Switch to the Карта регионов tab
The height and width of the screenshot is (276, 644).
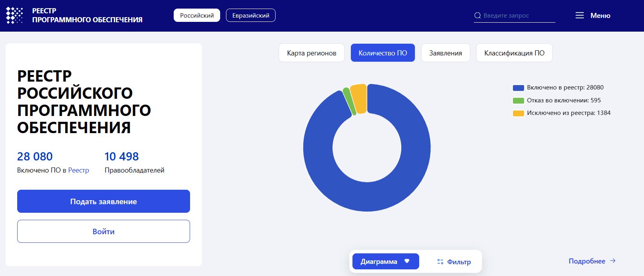click(311, 53)
